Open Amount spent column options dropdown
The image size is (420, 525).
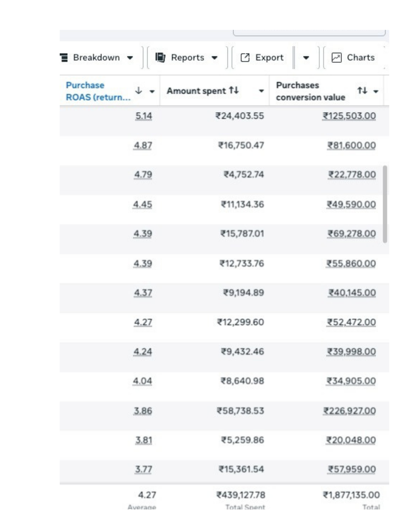coord(261,91)
